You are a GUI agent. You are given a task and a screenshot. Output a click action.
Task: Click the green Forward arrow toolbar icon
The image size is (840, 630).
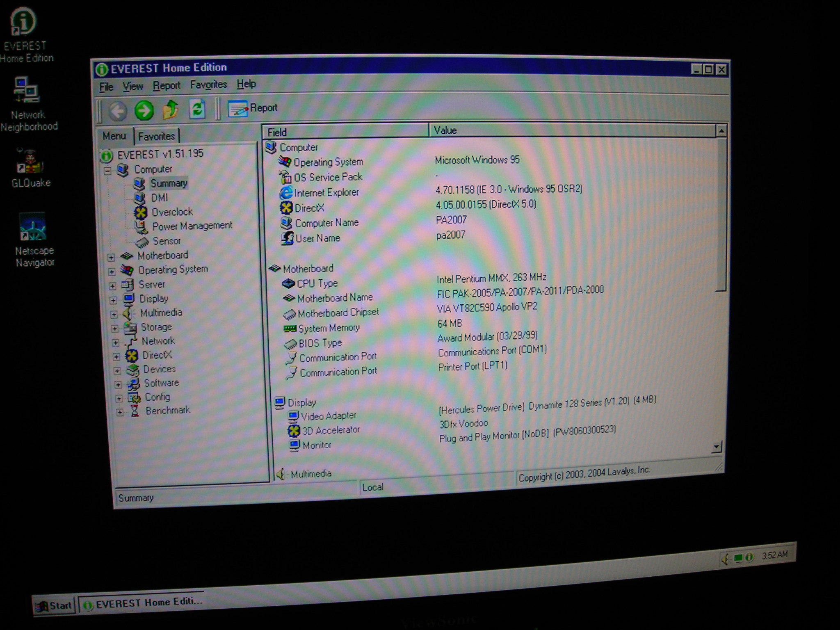144,110
